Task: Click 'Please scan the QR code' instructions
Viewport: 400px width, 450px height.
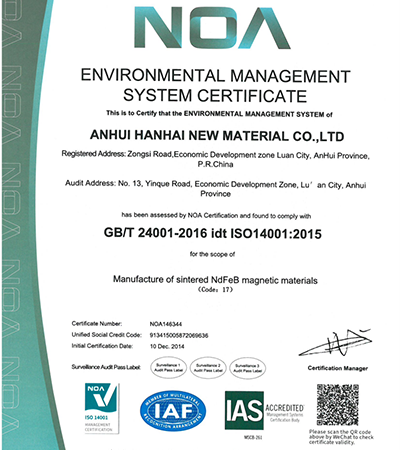Action: click(341, 437)
